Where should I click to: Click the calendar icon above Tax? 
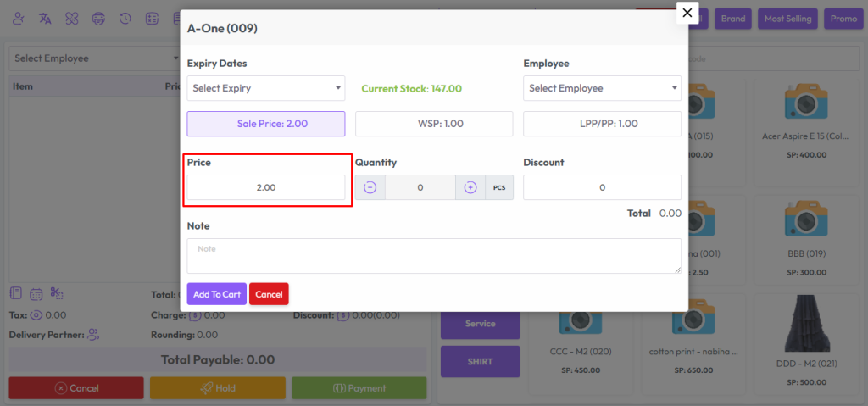[x=36, y=294]
